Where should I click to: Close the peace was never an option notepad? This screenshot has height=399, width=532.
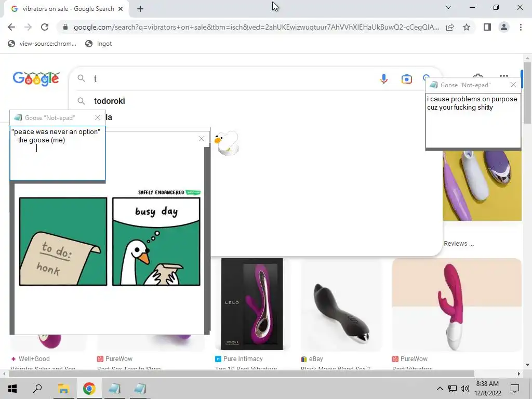click(x=98, y=117)
